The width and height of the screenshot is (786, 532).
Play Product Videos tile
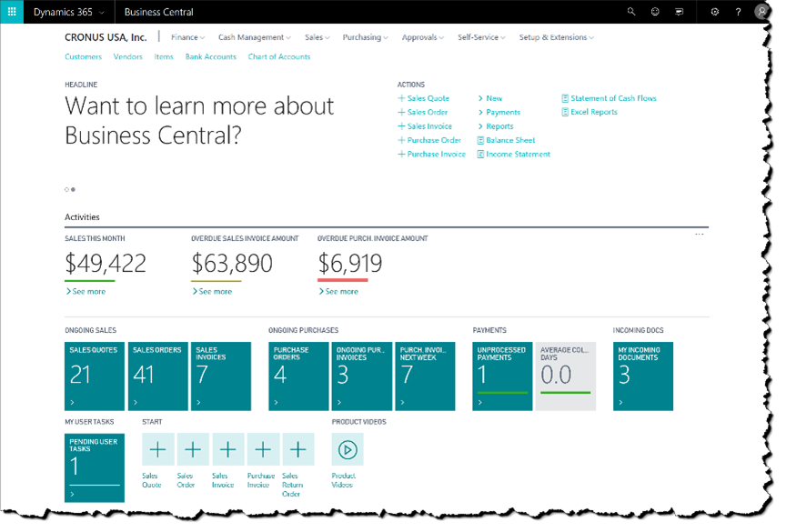point(348,449)
